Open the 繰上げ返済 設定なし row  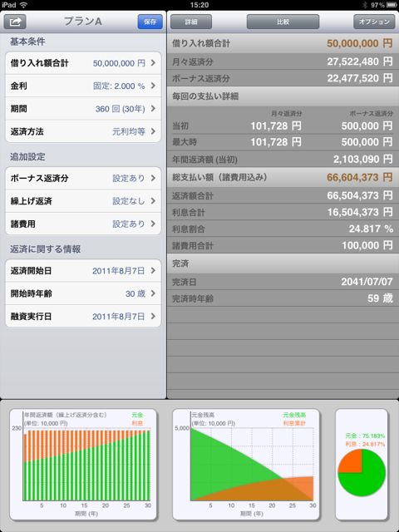[83, 201]
